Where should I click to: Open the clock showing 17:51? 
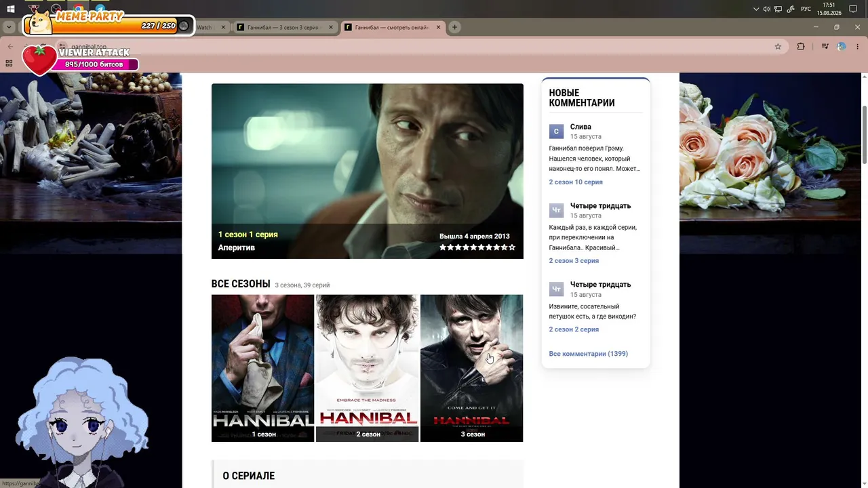pos(828,9)
